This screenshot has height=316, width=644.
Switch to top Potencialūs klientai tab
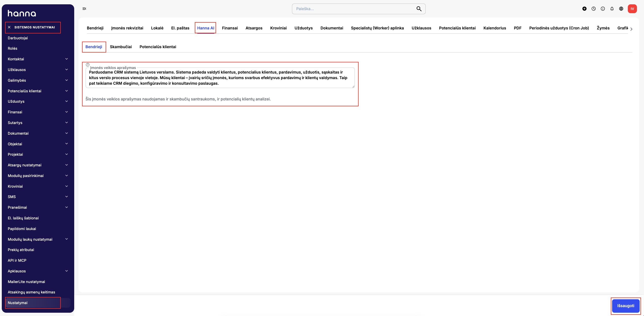coord(457,28)
